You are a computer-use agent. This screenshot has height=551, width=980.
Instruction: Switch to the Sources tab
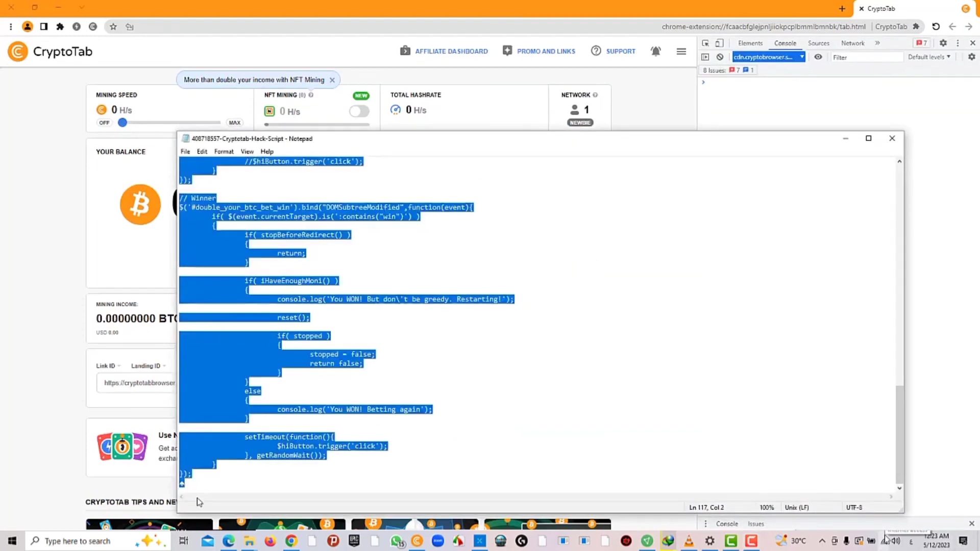pos(818,43)
